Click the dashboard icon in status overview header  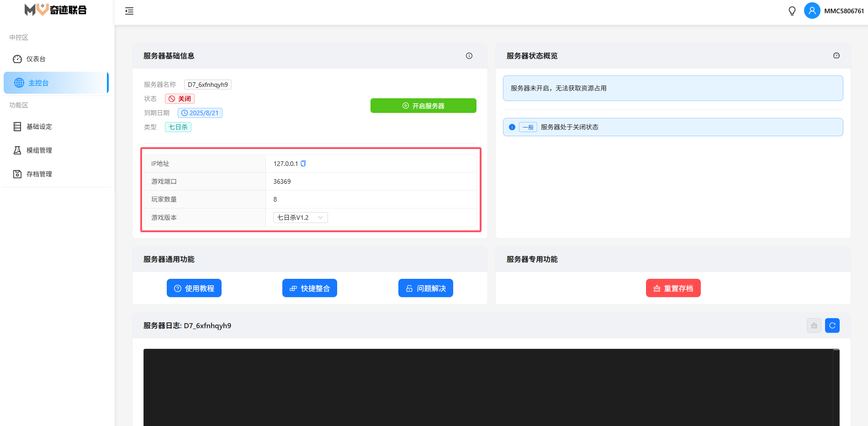(x=836, y=56)
